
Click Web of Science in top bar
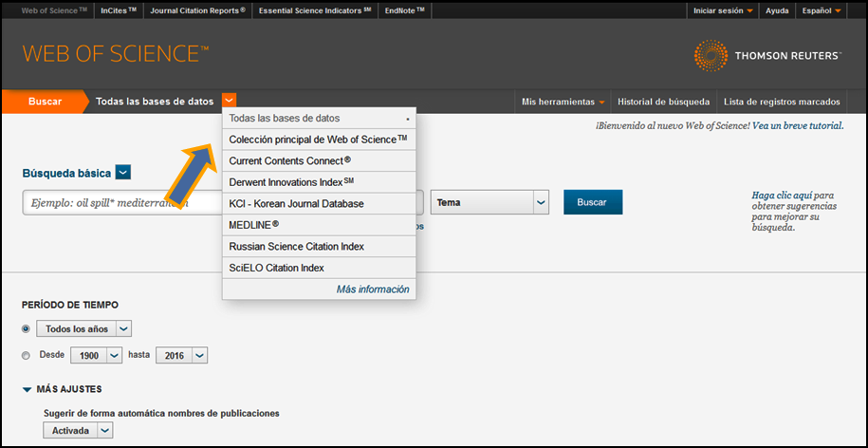(54, 10)
